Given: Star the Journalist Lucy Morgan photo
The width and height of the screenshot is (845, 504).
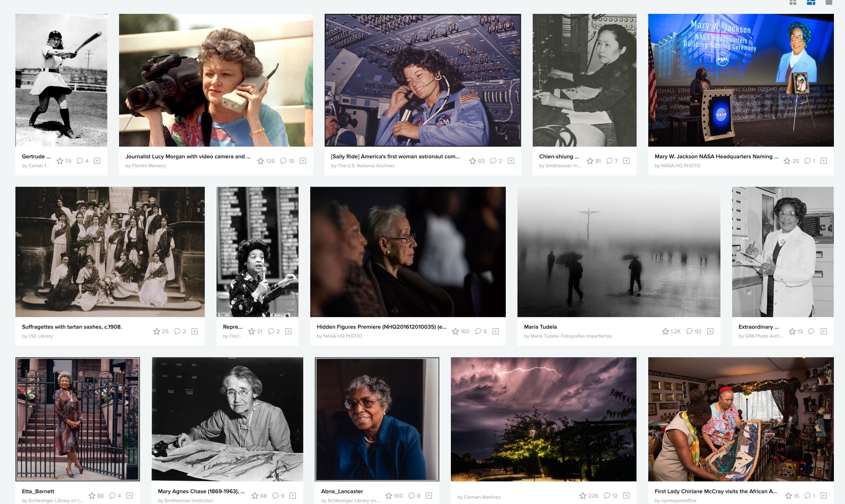Looking at the screenshot, I should pyautogui.click(x=260, y=161).
